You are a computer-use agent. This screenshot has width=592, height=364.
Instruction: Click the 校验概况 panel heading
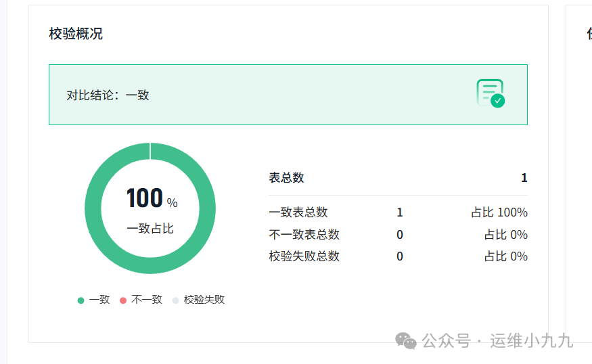76,34
